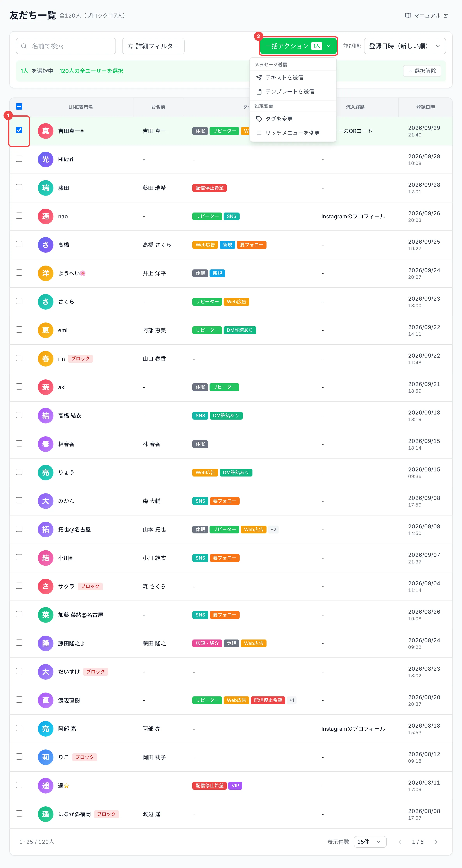Click the external link icon beside マニュアル
462x868 pixels.
coord(445,16)
